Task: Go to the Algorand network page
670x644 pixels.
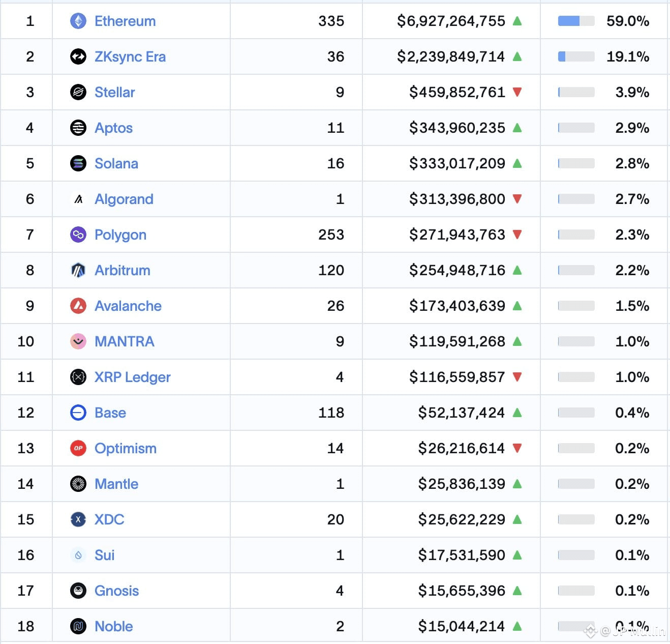Action: pyautogui.click(x=124, y=199)
